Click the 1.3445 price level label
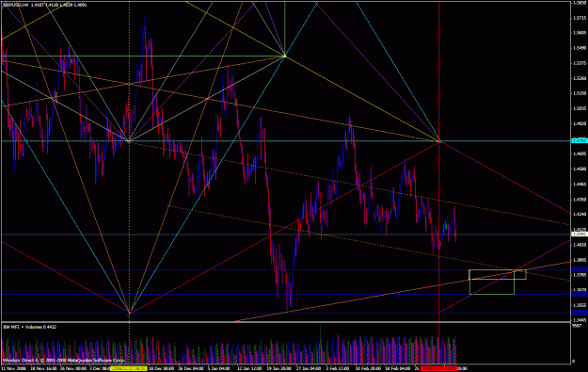The width and height of the screenshot is (588, 372). click(580, 320)
